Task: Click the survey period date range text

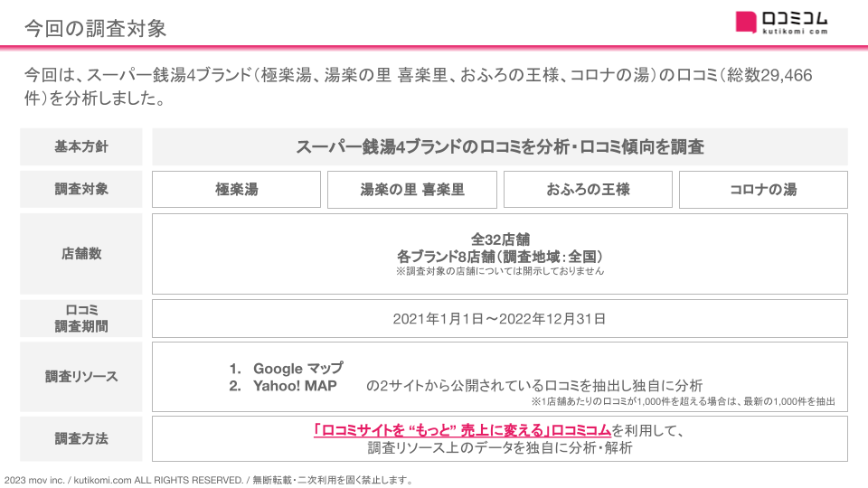Action: pos(499,319)
